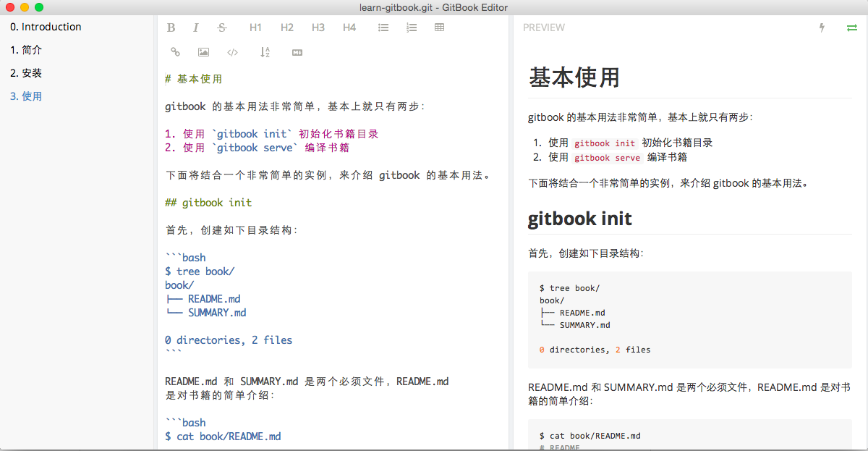Open the Introduction chapter in the sidebar
Screen dimensions: 868x451
[46, 27]
